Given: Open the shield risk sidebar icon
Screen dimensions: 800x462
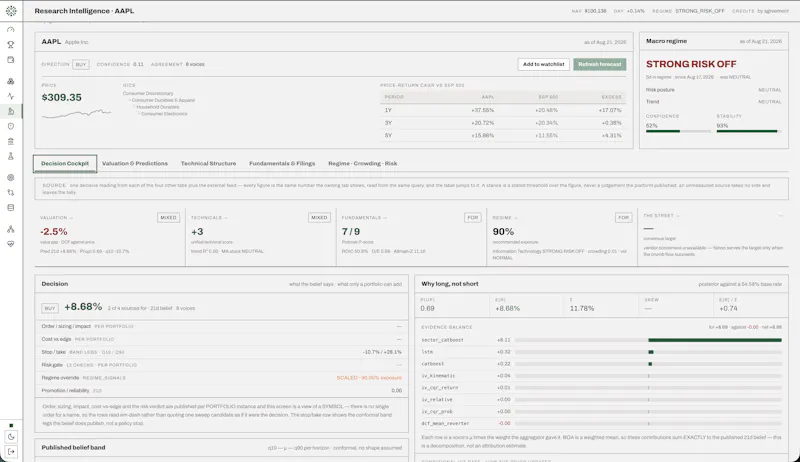Looking at the screenshot, I should tap(11, 126).
